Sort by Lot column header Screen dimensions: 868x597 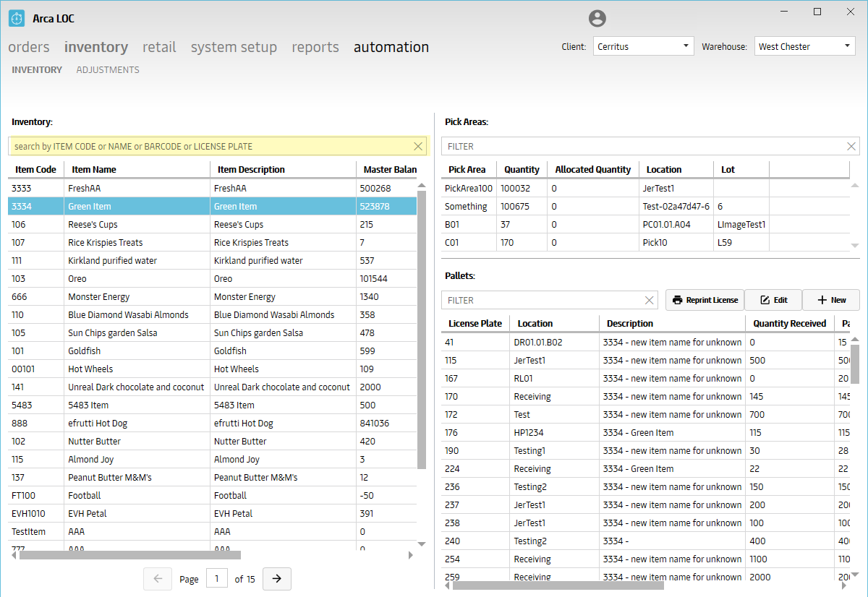(x=741, y=170)
